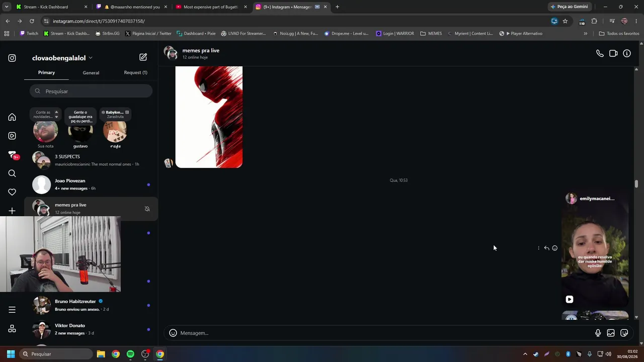The width and height of the screenshot is (644, 362).
Task: Unmute the memes pra live chat bell
Action: point(147,209)
